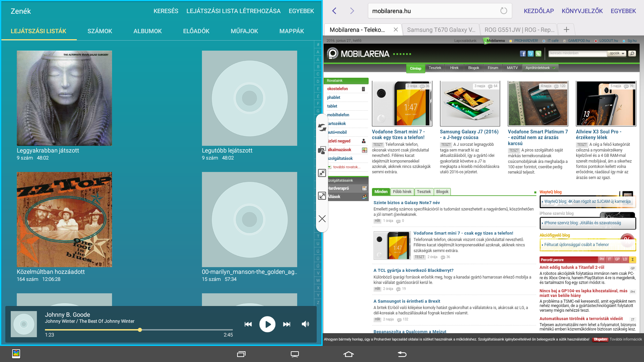Image resolution: width=644 pixels, height=362 pixels.
Task: Play the Johnny B. Goode track
Action: (x=267, y=324)
